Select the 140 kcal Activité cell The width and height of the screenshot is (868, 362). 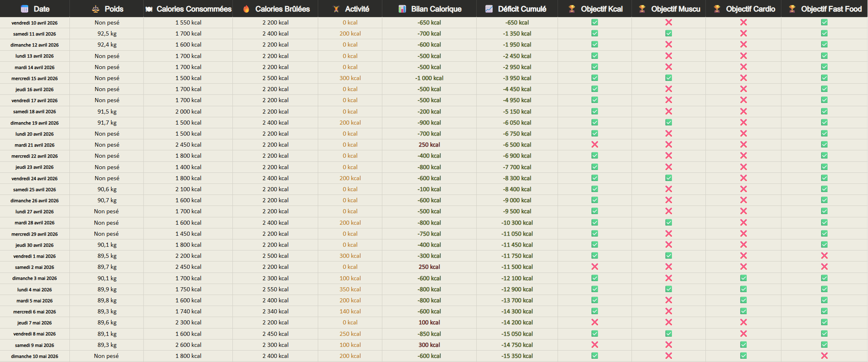click(350, 311)
